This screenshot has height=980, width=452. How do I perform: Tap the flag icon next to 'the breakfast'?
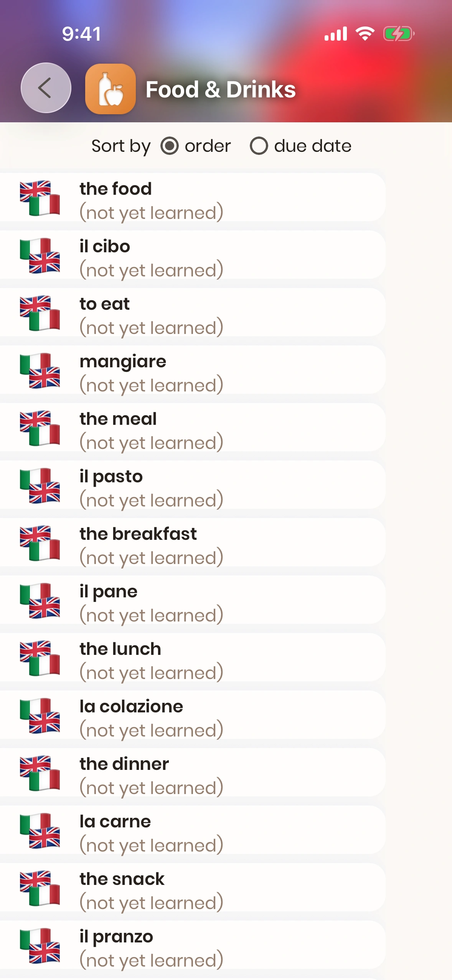point(40,543)
